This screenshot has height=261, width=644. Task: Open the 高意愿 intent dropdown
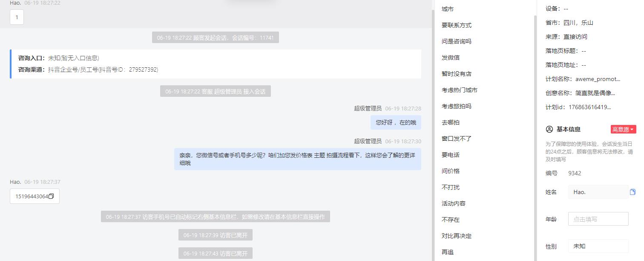[623, 129]
